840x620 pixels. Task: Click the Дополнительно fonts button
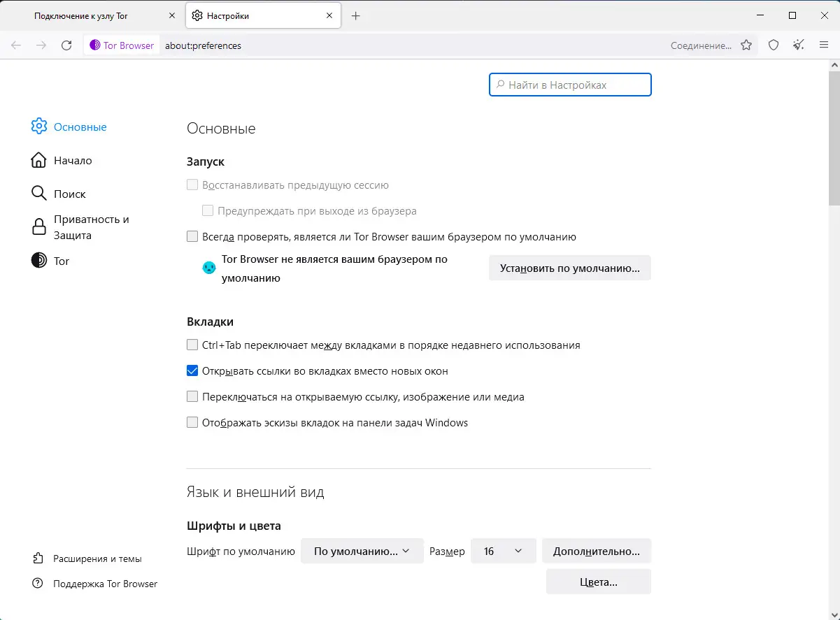(597, 551)
